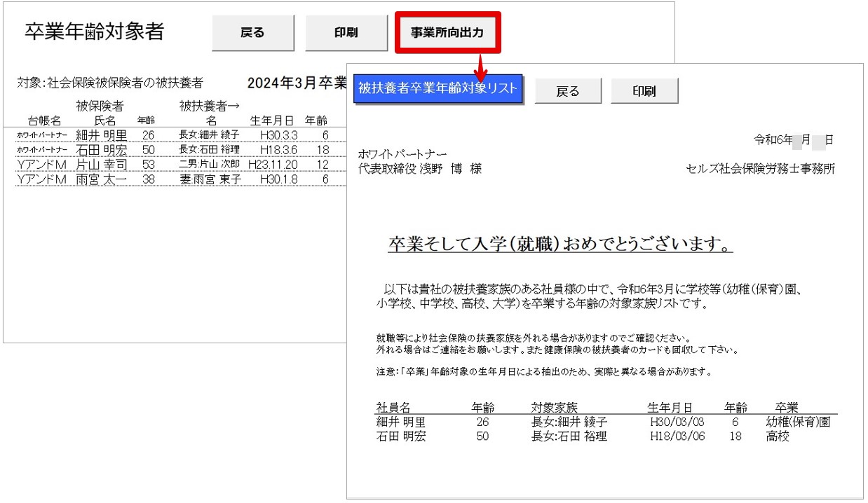Click 細井 明里 in letter employee table
The width and height of the screenshot is (868, 503).
(x=401, y=422)
